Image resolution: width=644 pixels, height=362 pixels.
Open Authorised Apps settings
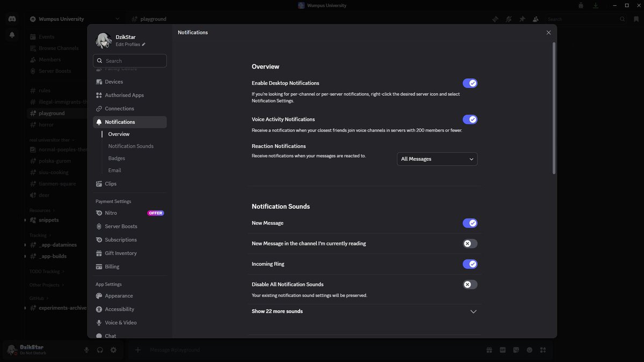click(129, 95)
